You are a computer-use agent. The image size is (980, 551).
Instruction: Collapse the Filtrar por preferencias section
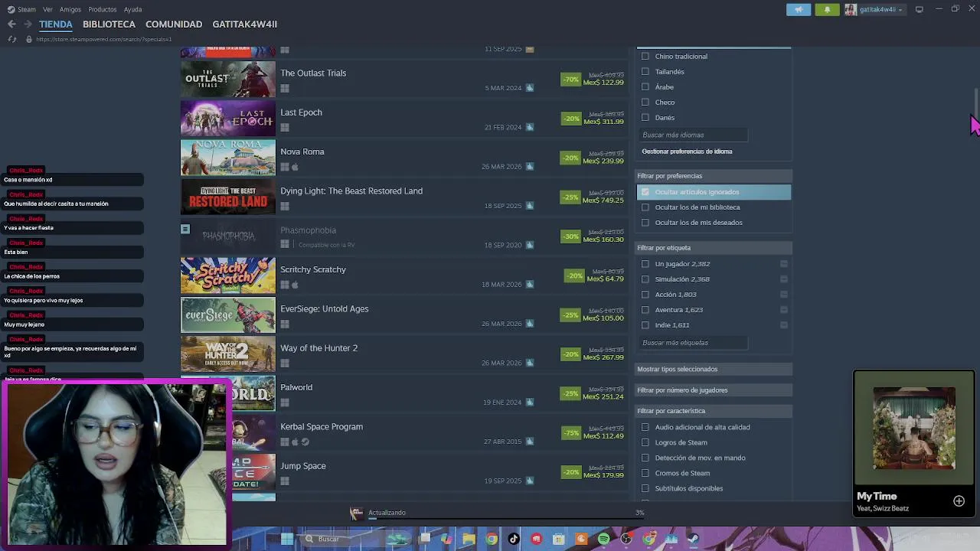pyautogui.click(x=714, y=176)
